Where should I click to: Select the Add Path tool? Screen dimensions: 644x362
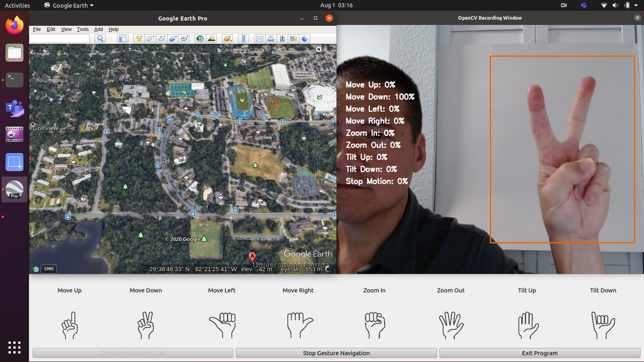(161, 39)
